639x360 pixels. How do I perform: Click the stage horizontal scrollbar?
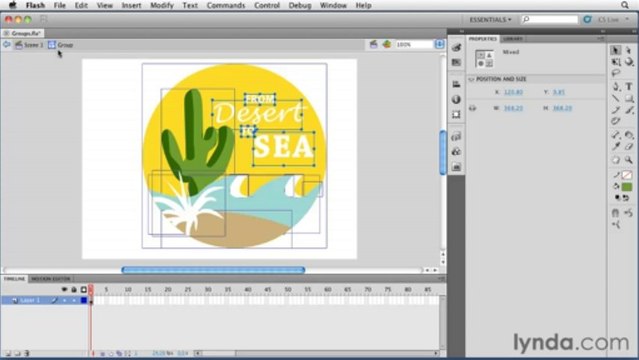coord(213,270)
